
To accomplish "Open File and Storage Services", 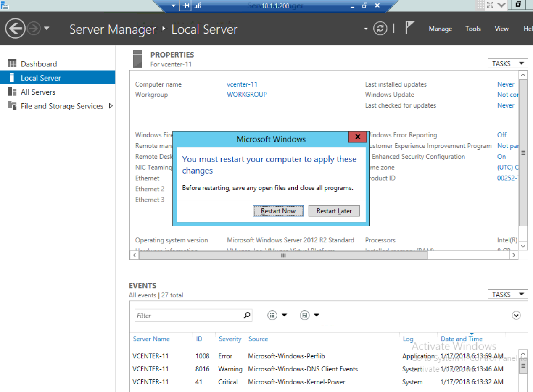I will 61,106.
